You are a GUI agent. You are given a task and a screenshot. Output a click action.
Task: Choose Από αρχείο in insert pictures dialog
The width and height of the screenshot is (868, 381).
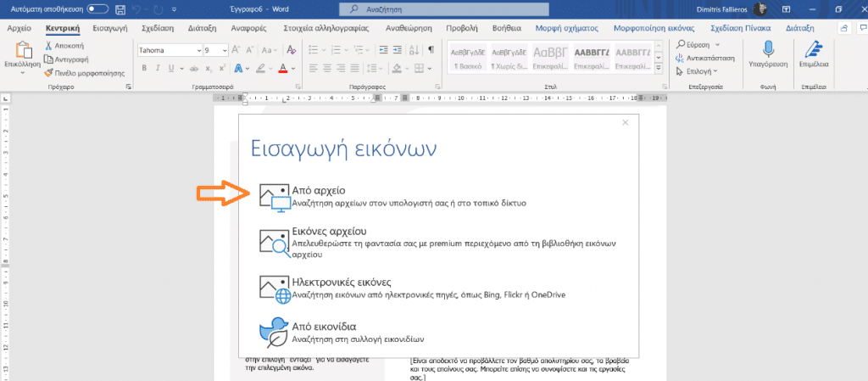(392, 197)
